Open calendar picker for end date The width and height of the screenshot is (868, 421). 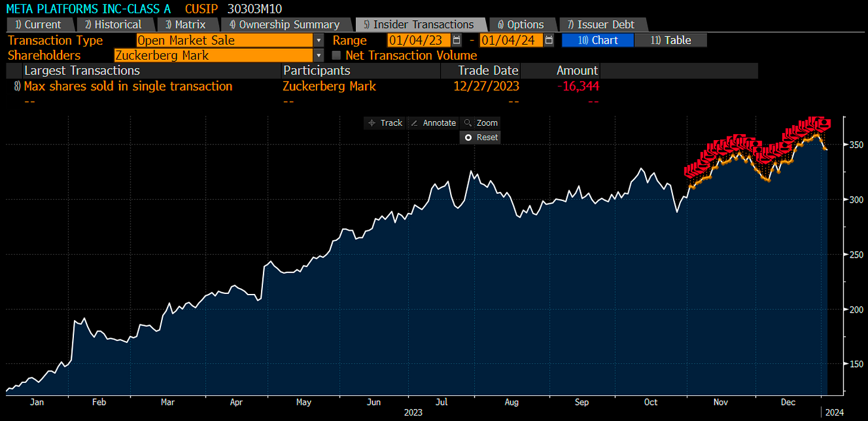549,41
